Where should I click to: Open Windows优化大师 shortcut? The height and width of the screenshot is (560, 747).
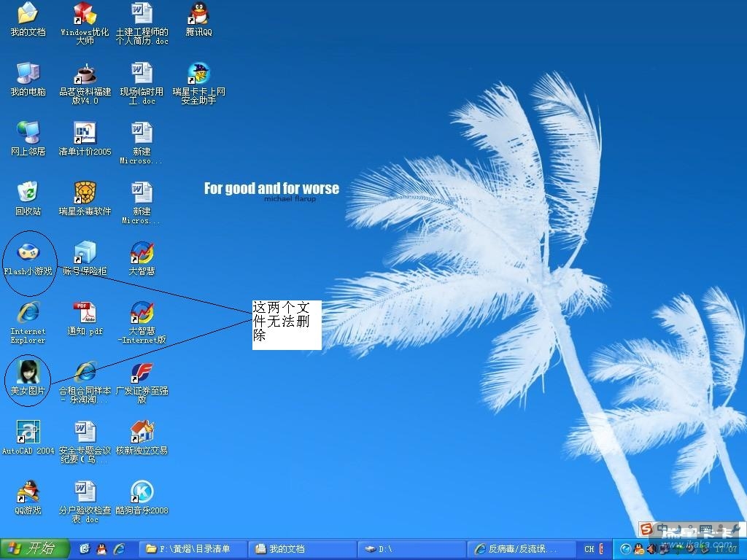click(85, 14)
